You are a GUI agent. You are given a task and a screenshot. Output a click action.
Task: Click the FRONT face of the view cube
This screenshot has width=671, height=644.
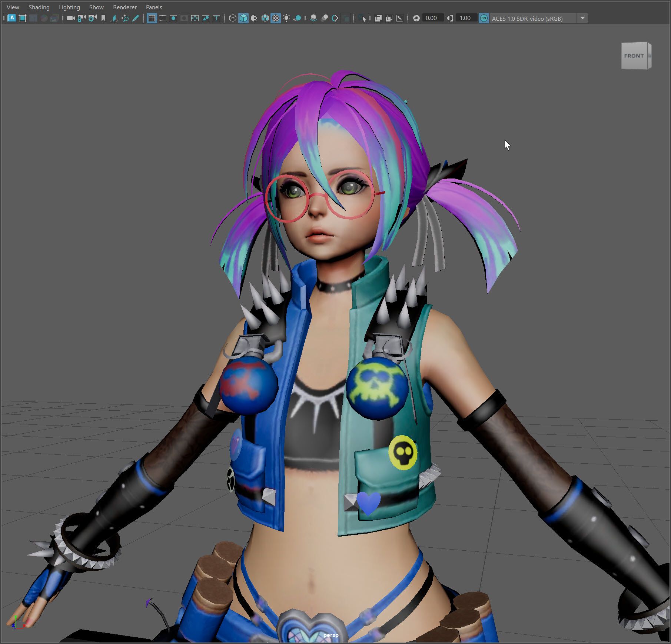pos(634,56)
